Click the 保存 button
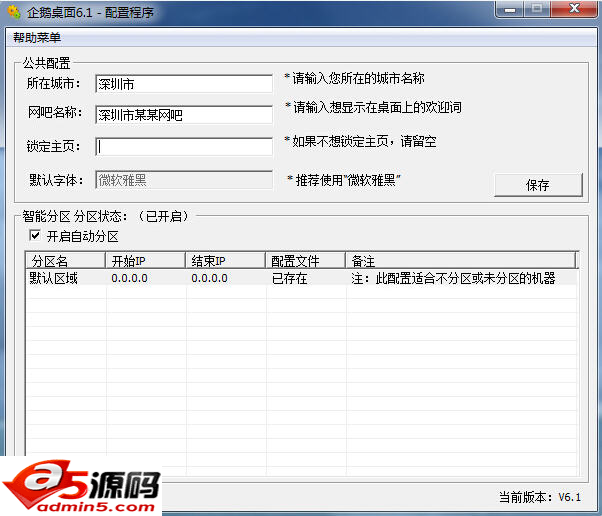This screenshot has width=602, height=516. [538, 185]
